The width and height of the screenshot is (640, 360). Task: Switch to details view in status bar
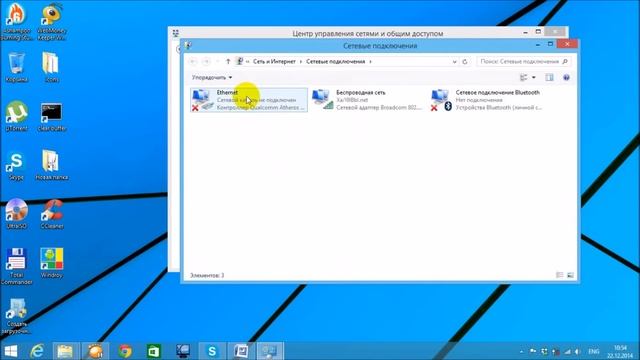pyautogui.click(x=560, y=275)
